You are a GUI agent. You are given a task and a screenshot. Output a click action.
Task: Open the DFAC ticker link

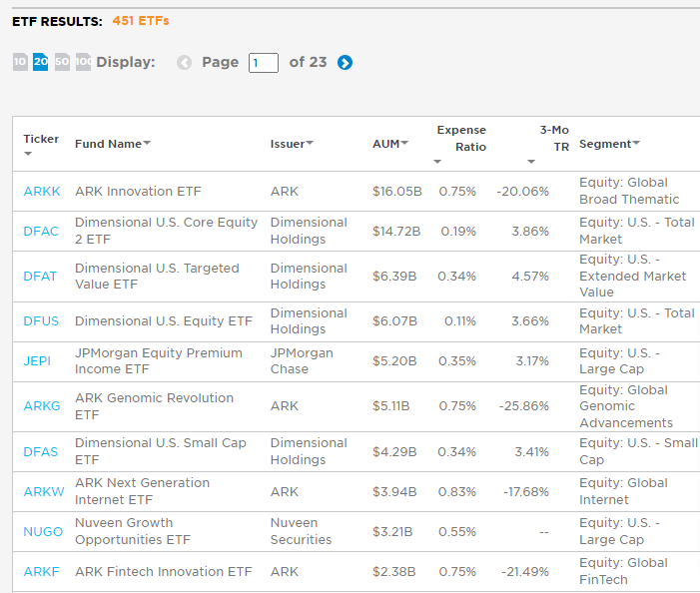pyautogui.click(x=41, y=232)
